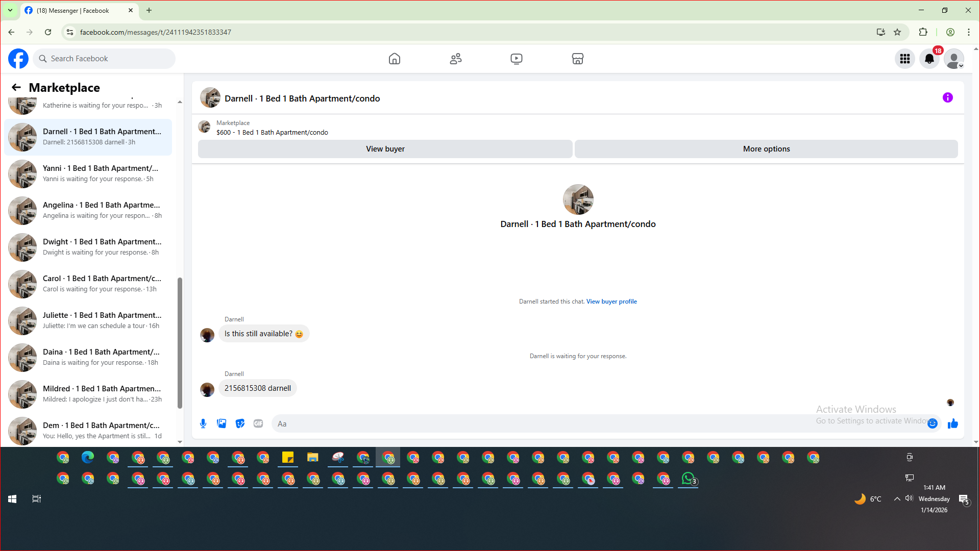Go back from the Marketplace chat list

pyautogui.click(x=16, y=87)
